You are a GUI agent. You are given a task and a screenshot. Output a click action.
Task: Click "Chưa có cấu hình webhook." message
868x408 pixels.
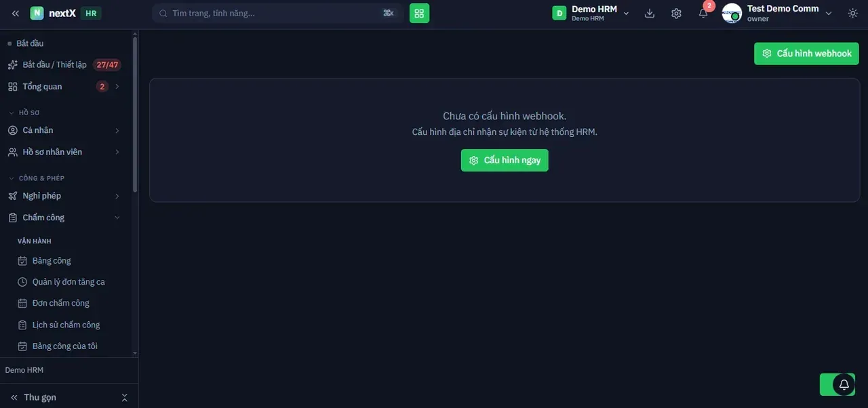pyautogui.click(x=505, y=116)
